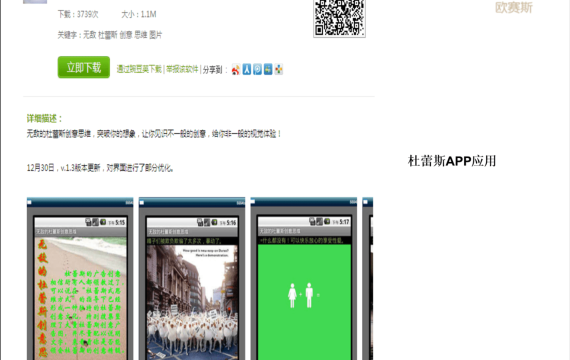Click the green 立即下载 download button
570x360 pixels.
(84, 67)
